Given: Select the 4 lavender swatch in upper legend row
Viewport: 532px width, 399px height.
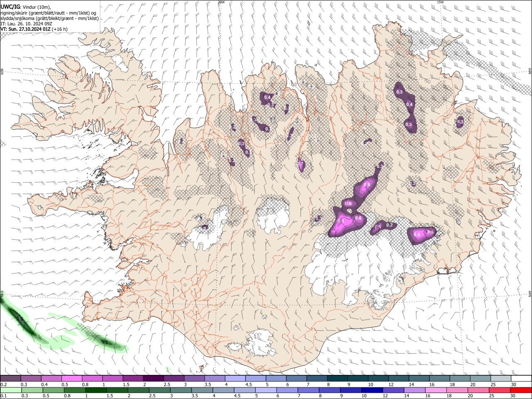Looking at the screenshot, I should [235, 379].
